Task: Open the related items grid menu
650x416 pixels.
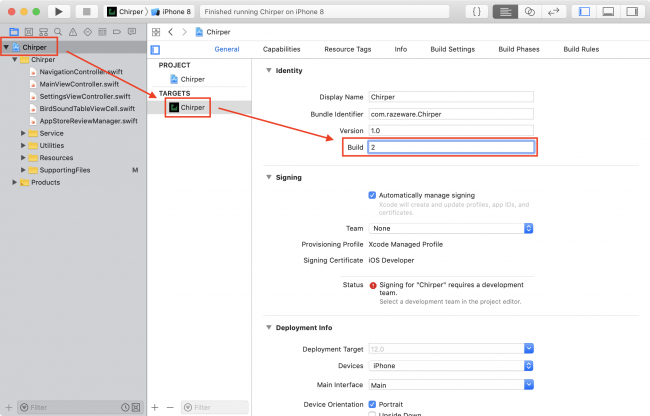Action: pos(156,32)
